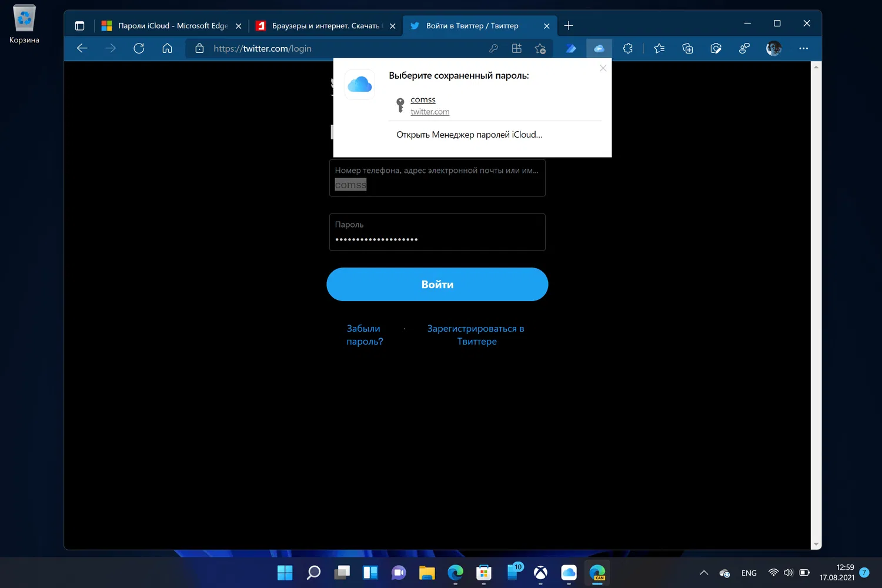Open the apps icon in address bar
This screenshot has width=882, height=588.
[x=517, y=48]
